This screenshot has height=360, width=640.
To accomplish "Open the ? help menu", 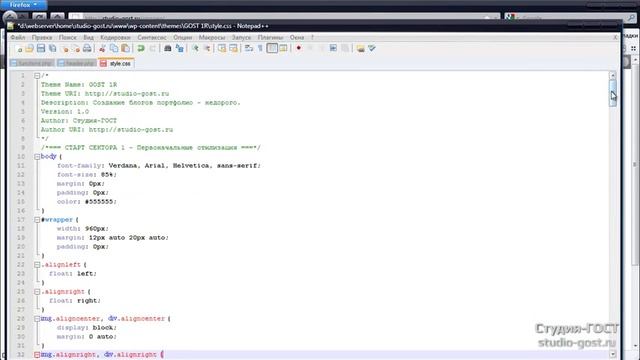I will point(312,37).
